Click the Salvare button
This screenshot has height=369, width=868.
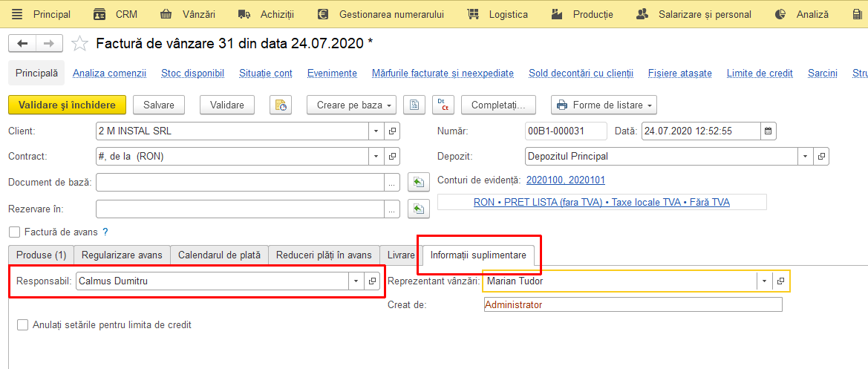159,105
